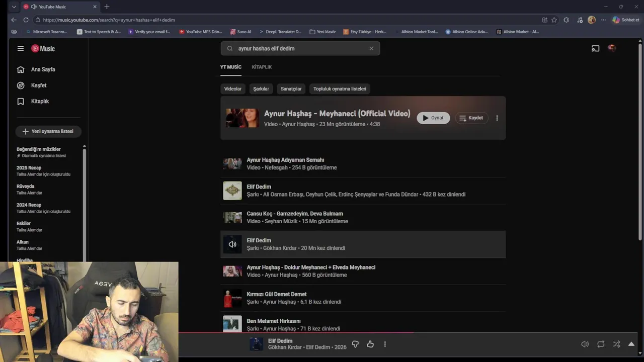Open account avatar menu in YouTube Music header
The width and height of the screenshot is (644, 362).
[x=612, y=48]
